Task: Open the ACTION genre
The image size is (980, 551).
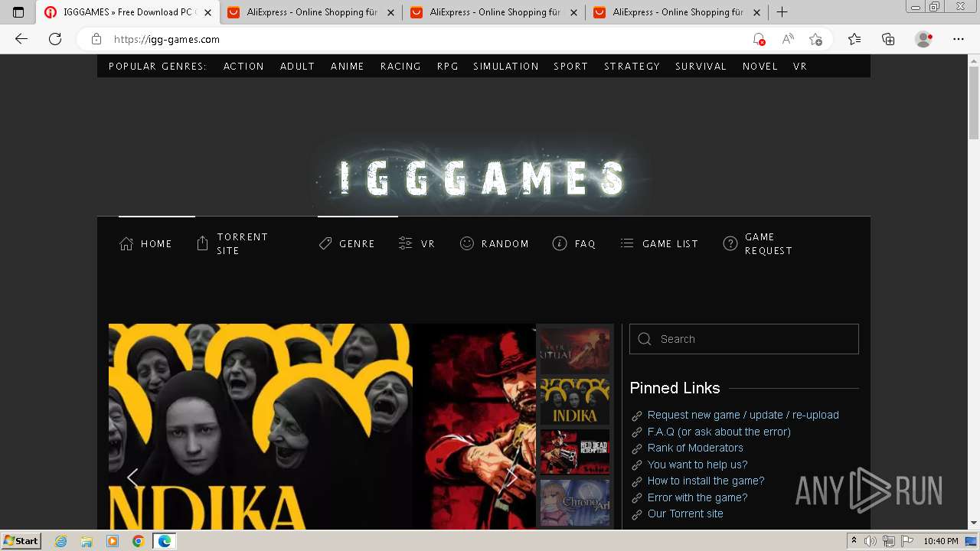Action: coord(243,67)
